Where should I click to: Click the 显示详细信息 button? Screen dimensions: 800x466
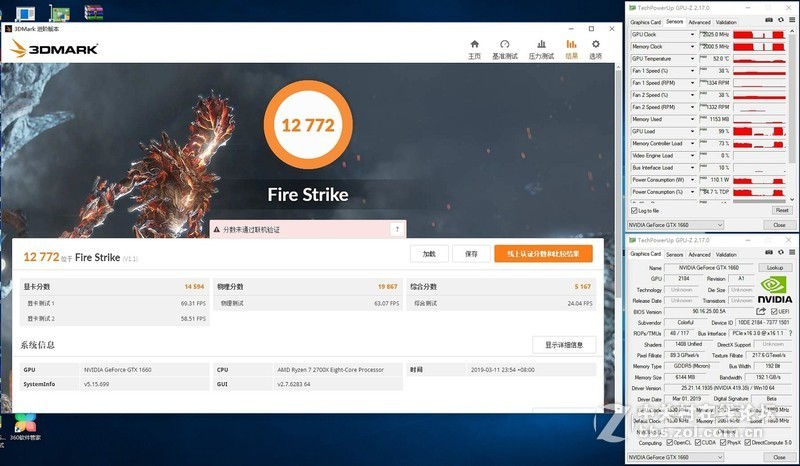pos(564,345)
